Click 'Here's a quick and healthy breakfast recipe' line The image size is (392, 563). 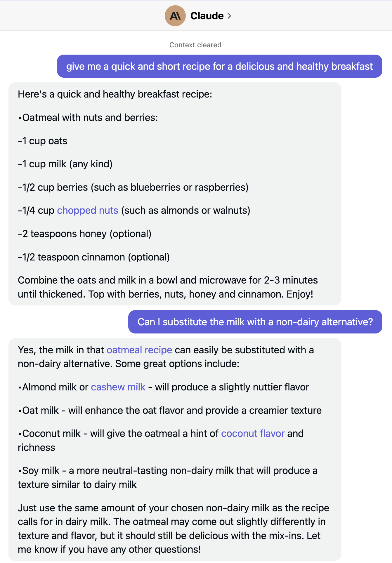click(115, 94)
